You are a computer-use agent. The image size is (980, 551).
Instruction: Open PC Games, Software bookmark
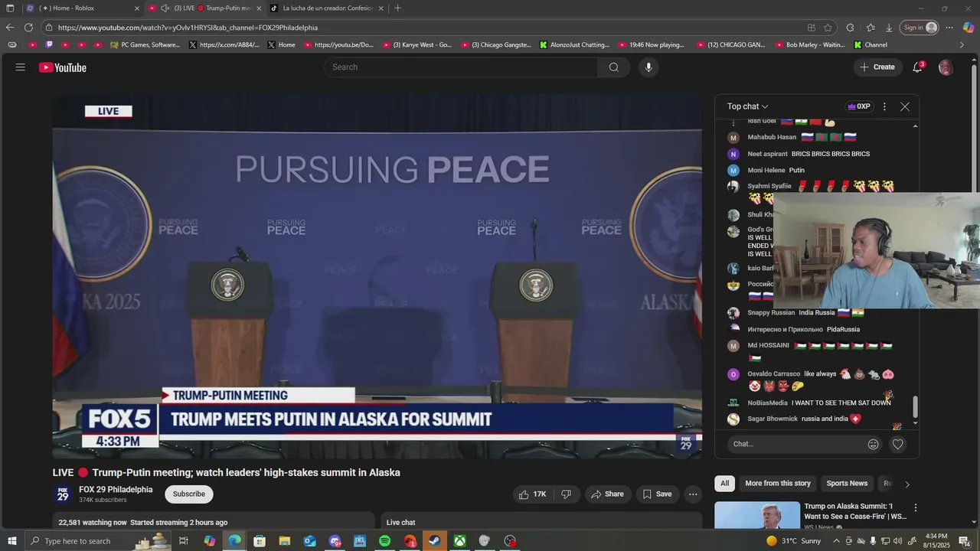145,45
